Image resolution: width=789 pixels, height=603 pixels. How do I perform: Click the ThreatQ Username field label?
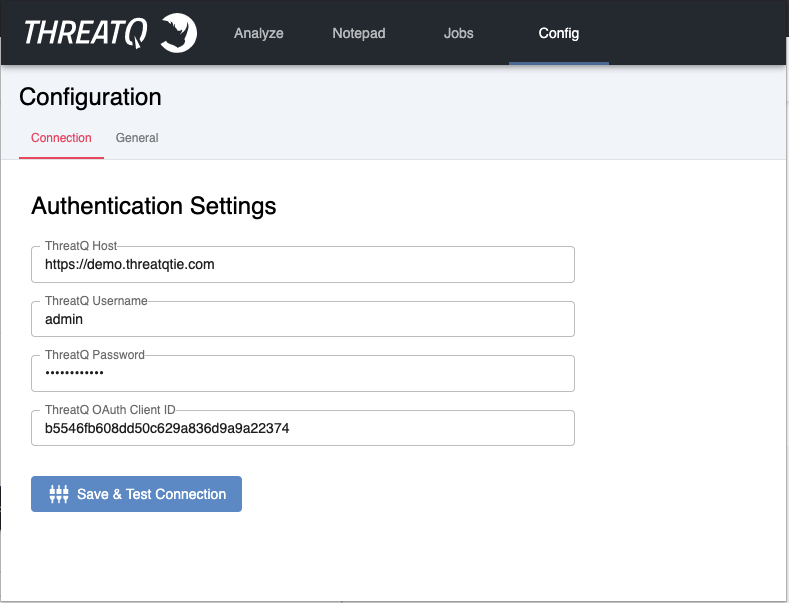pos(96,300)
